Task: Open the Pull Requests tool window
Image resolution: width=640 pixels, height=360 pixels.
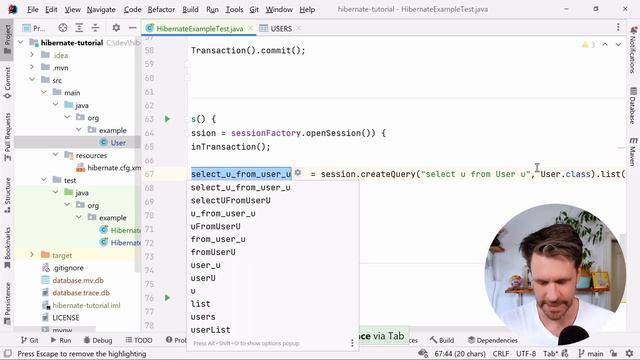Action: [x=7, y=137]
